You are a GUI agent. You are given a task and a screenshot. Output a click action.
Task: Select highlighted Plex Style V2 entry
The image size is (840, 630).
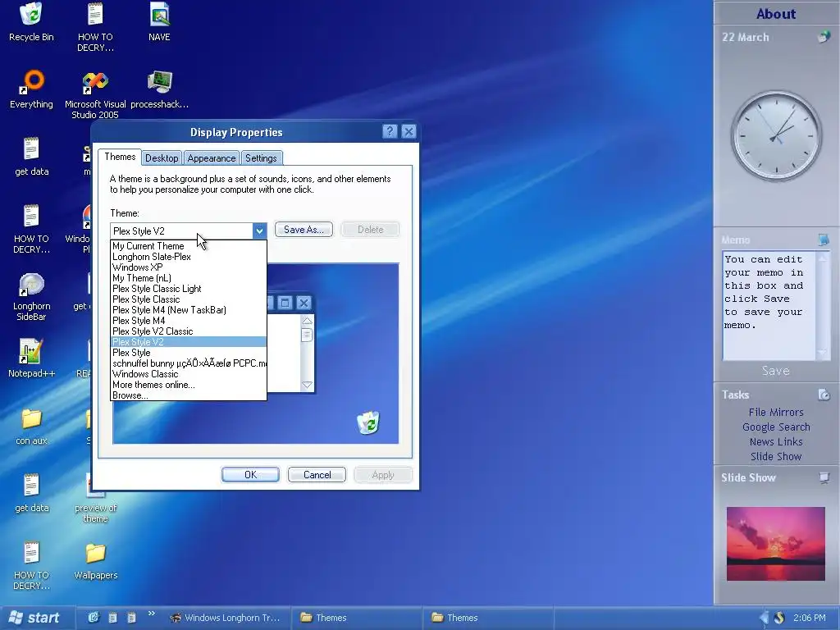coord(188,342)
